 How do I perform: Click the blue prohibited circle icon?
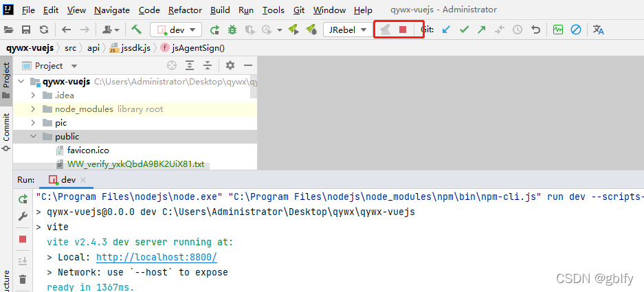pyautogui.click(x=576, y=30)
